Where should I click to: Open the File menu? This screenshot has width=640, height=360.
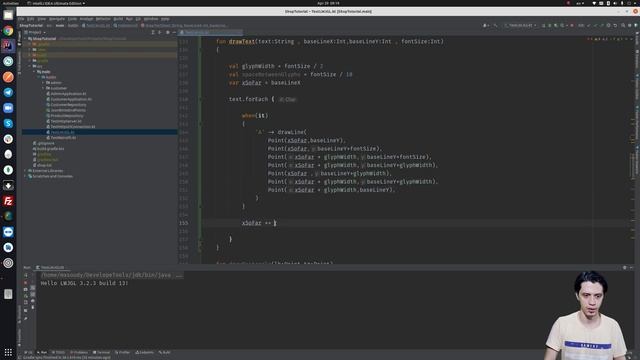tap(21, 19)
